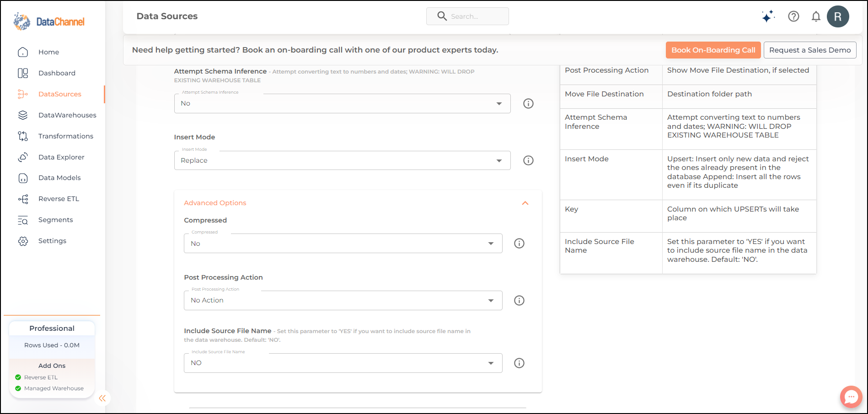Click Reverse ETL add-on green check
Image resolution: width=868 pixels, height=414 pixels.
pyautogui.click(x=18, y=377)
